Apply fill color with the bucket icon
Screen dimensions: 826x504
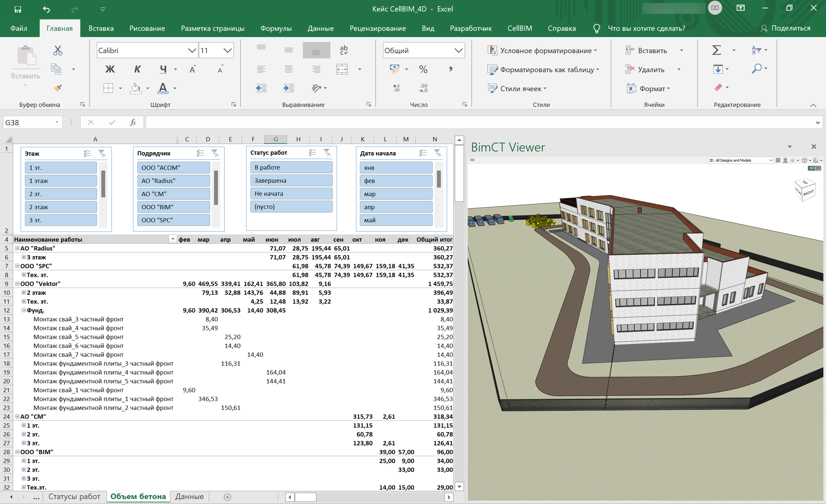pyautogui.click(x=135, y=88)
